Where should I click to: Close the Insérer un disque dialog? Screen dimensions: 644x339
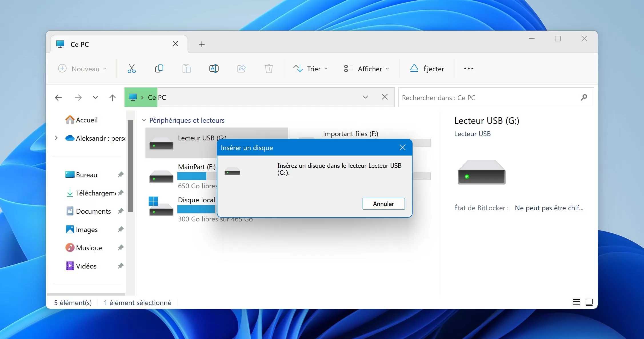click(x=402, y=148)
